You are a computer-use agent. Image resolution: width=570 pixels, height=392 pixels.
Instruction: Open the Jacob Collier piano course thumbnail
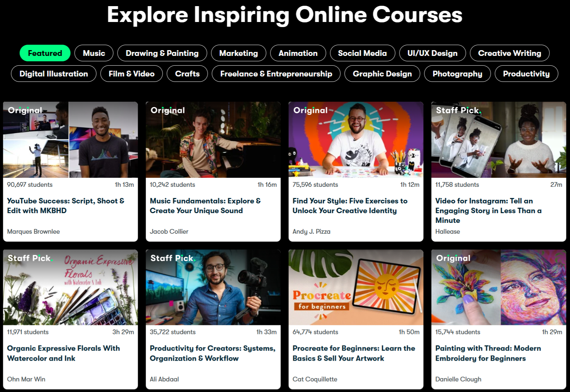(213, 140)
